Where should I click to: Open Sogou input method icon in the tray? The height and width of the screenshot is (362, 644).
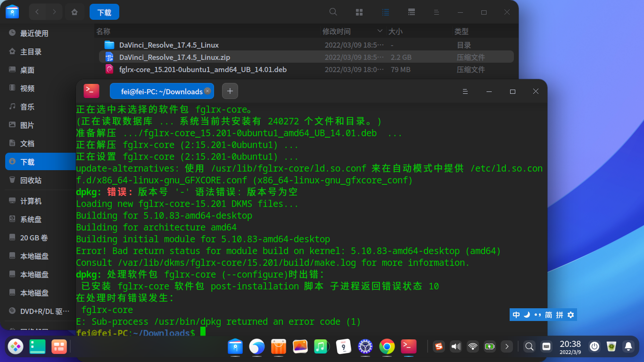[x=438, y=346]
